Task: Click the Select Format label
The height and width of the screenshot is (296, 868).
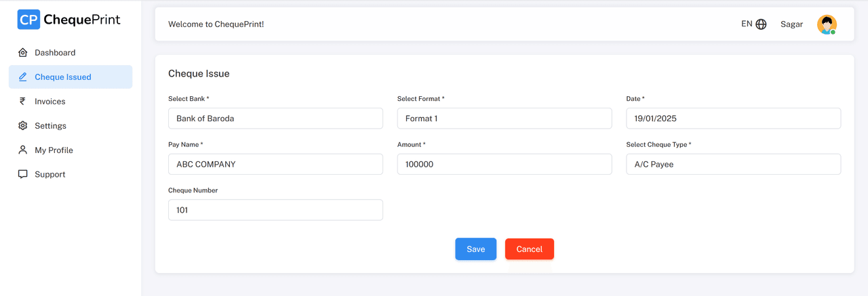Action: (421, 99)
